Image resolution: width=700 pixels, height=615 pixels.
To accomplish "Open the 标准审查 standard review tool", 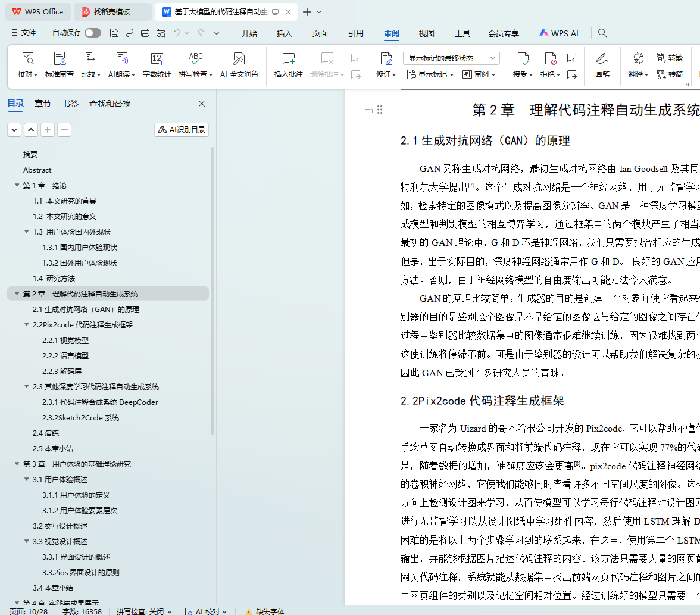I will 60,58.
